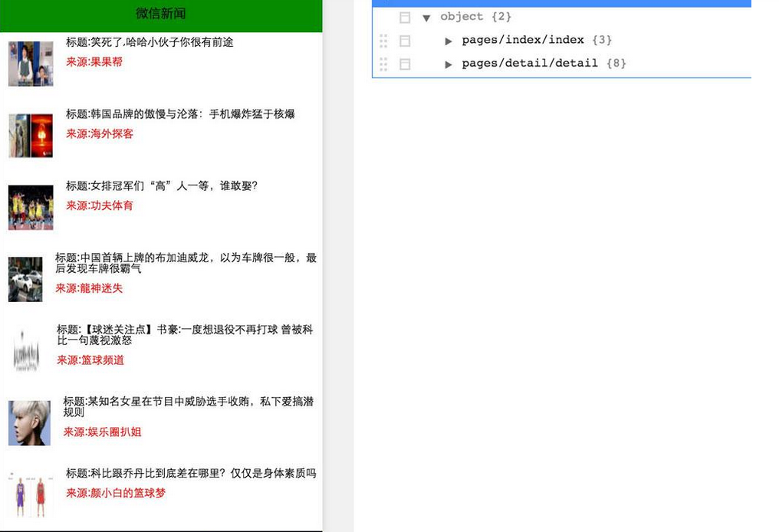Collapse the root object {2} node
This screenshot has width=779, height=532.
[426, 18]
